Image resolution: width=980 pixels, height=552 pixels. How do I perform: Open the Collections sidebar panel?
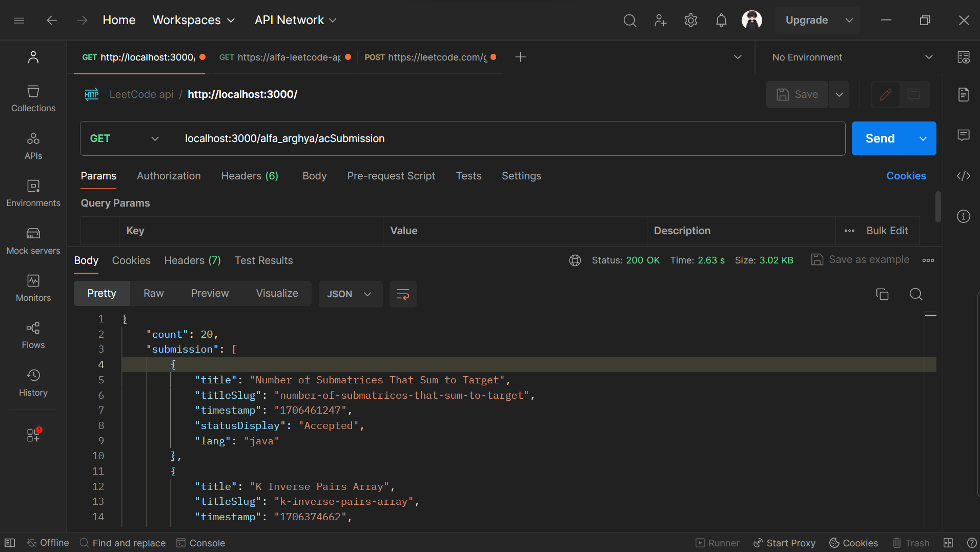tap(33, 98)
